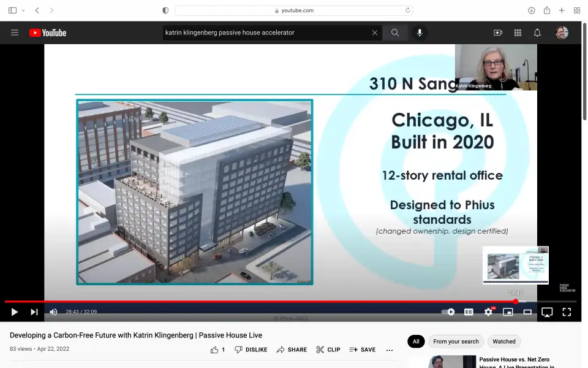Toggle the autoplay switch
The height and width of the screenshot is (368, 588).
coord(448,312)
